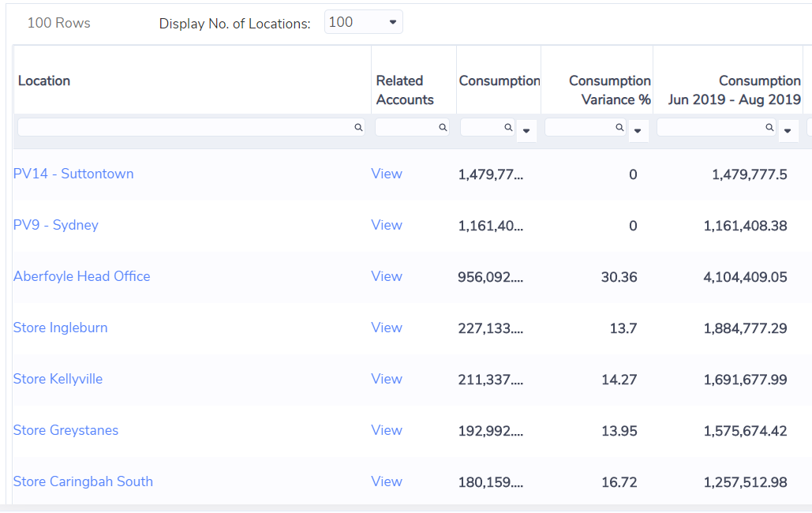Click View for PV9 - Sydney

point(387,225)
